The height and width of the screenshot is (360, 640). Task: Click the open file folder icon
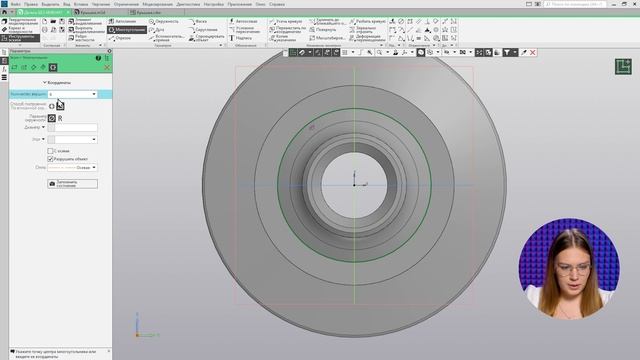click(53, 21)
